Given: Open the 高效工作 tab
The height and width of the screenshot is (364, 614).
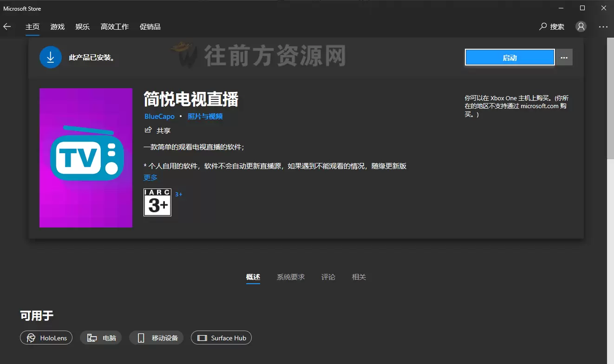Looking at the screenshot, I should point(115,27).
